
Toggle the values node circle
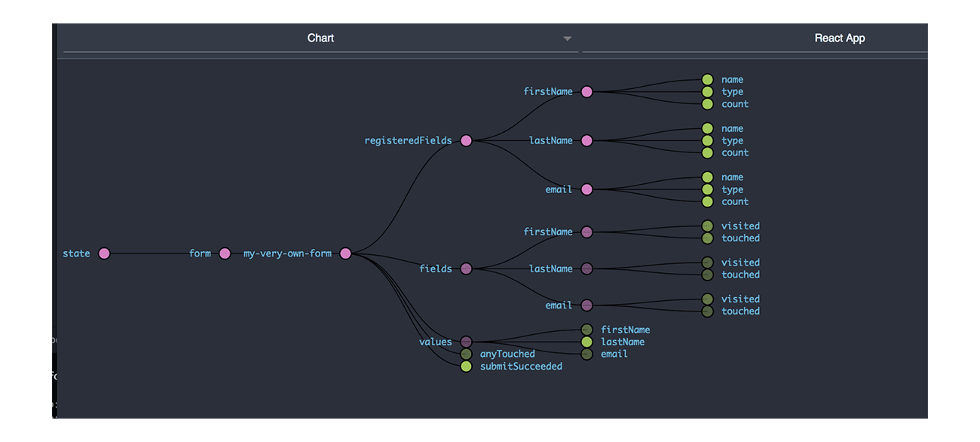click(466, 342)
